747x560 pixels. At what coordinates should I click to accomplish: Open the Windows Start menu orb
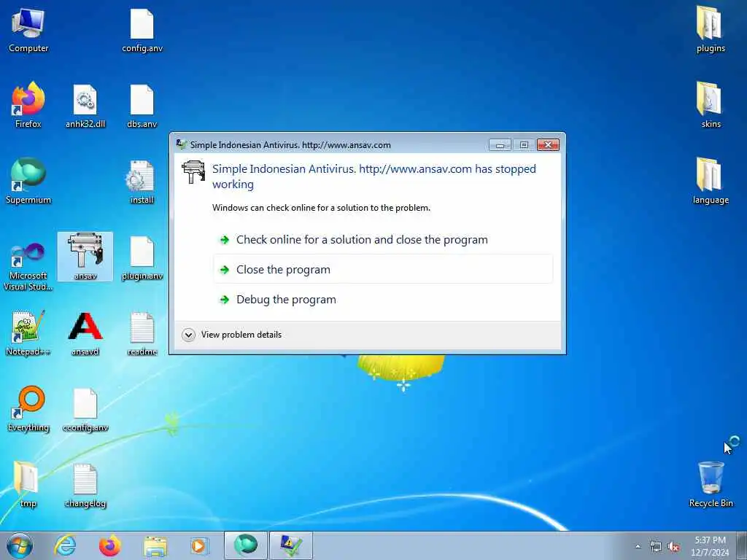click(x=20, y=545)
